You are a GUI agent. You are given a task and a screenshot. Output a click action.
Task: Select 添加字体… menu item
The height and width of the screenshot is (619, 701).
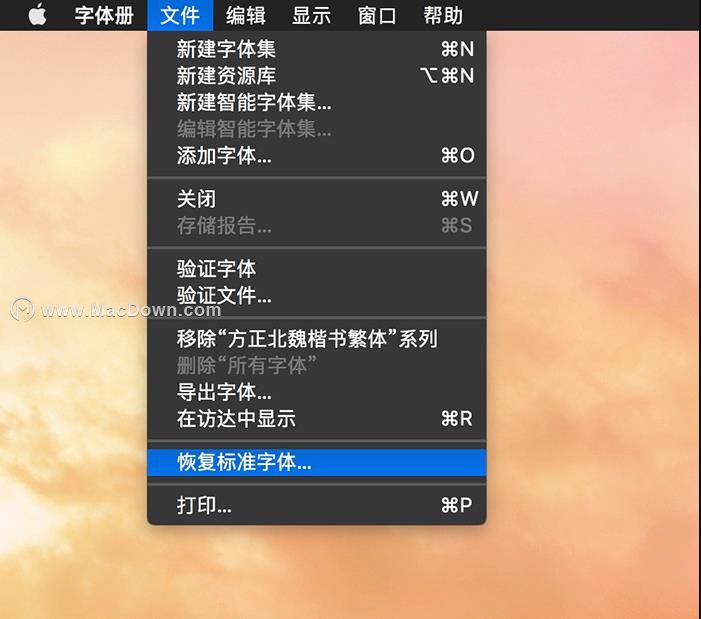(x=317, y=156)
